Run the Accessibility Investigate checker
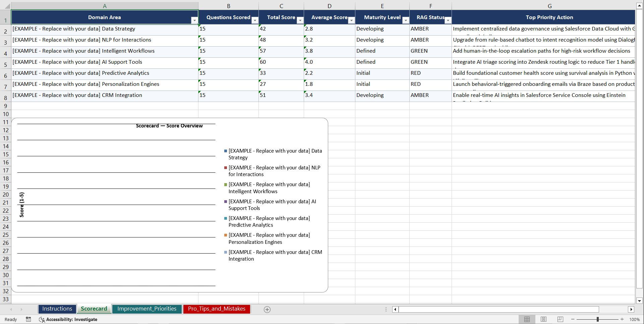 coord(68,319)
